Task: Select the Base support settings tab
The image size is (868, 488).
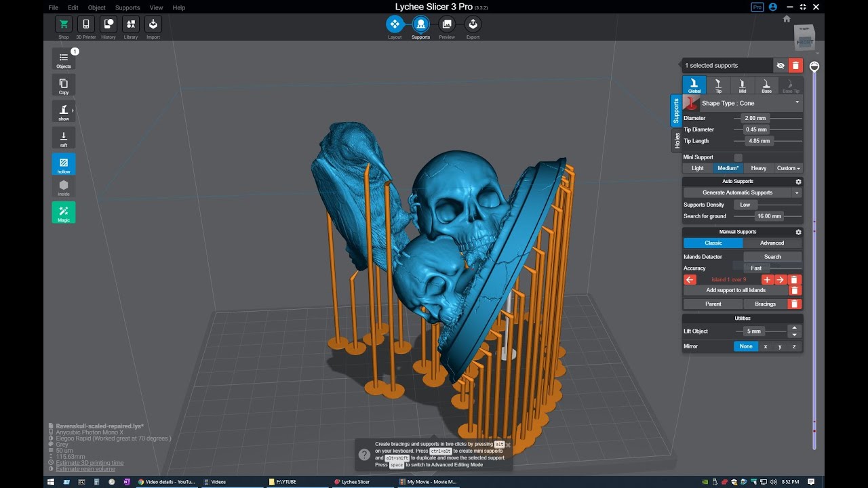Action: click(x=766, y=85)
